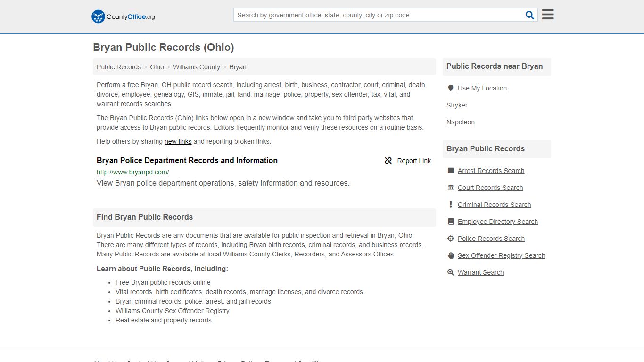
Task: Click the Warrant Search magnifier icon
Action: (x=451, y=272)
